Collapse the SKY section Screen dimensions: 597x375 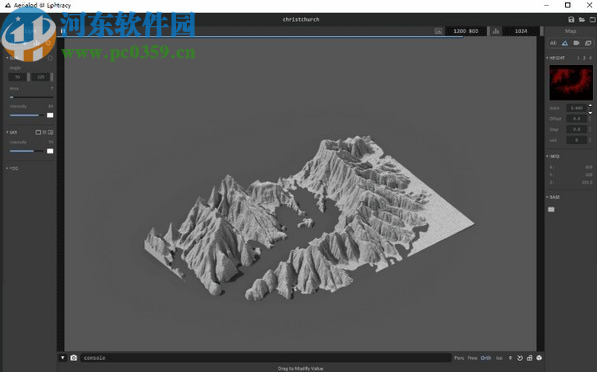pos(11,132)
